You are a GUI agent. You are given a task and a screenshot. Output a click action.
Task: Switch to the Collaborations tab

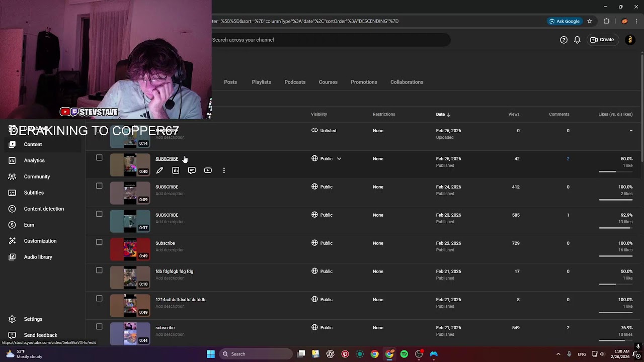407,82
